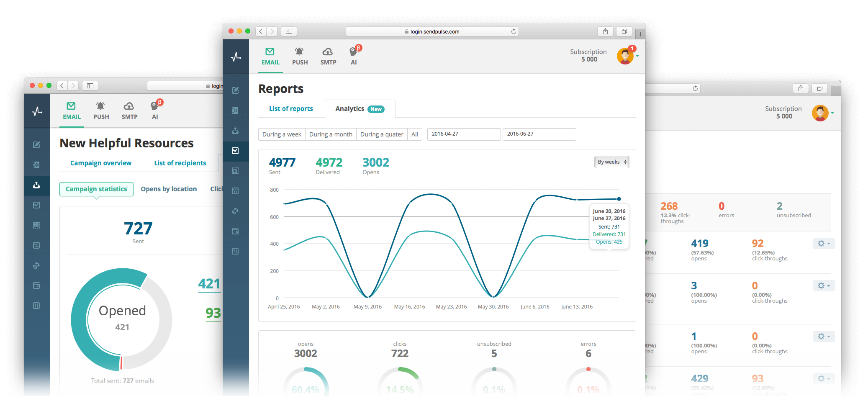Click the share icon in the right window toolbar
Viewport: 868px width, 396px height.
(x=801, y=88)
